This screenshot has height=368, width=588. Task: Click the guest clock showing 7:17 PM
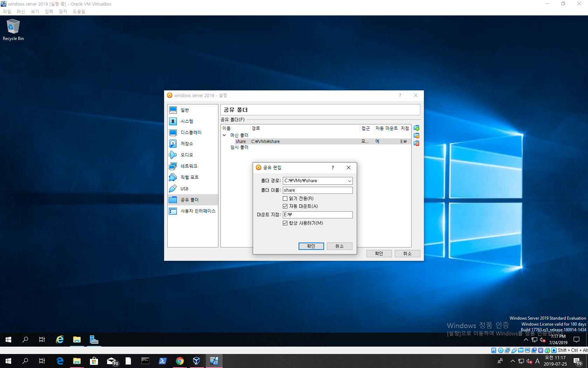[558, 340]
